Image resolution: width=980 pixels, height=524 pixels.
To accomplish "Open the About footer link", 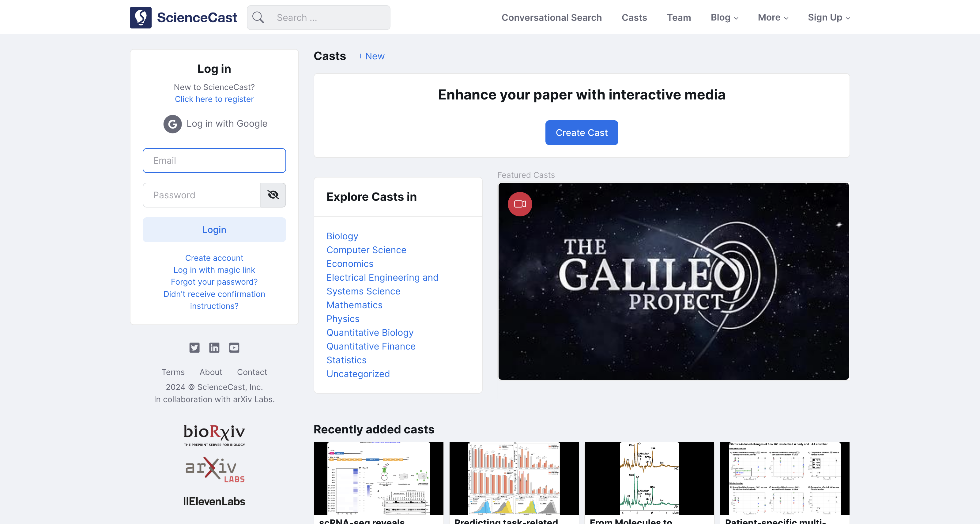I will [x=211, y=372].
